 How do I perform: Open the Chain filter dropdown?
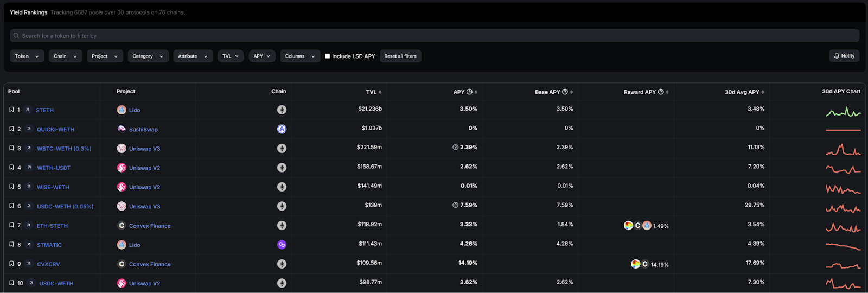pyautogui.click(x=66, y=56)
